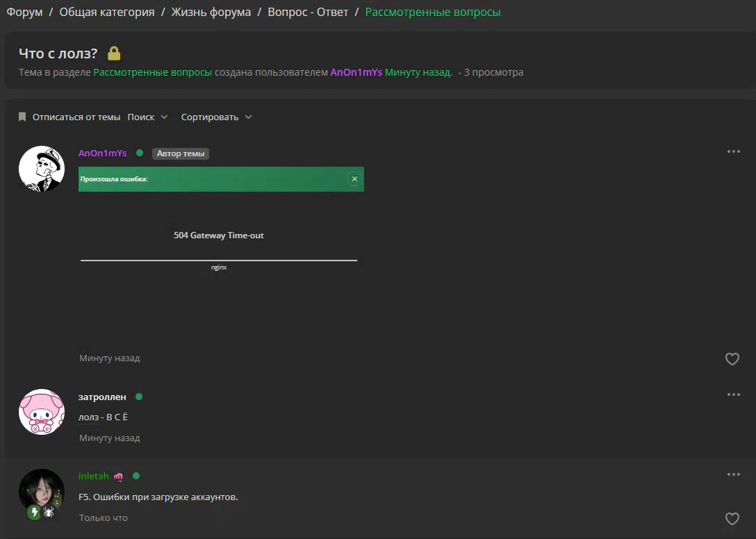This screenshot has height=539, width=756.
Task: Click online status dot next to AnOn1mYs
Action: [x=140, y=153]
